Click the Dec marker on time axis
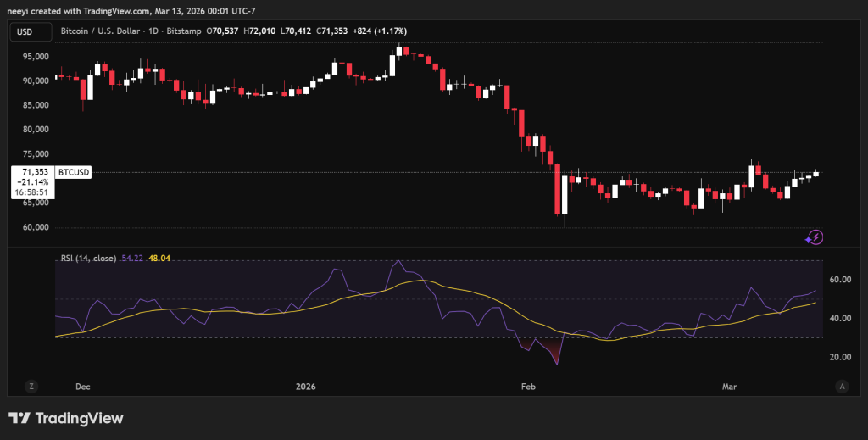 [x=83, y=387]
